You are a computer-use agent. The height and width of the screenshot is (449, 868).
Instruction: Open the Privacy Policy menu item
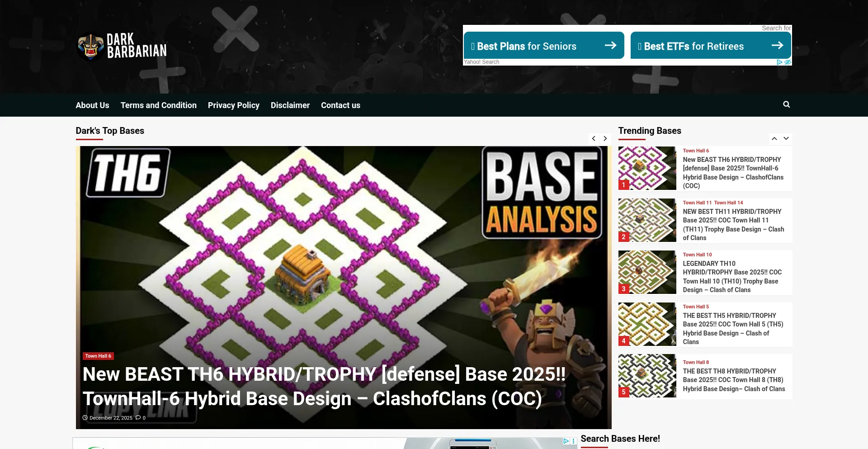click(x=233, y=105)
